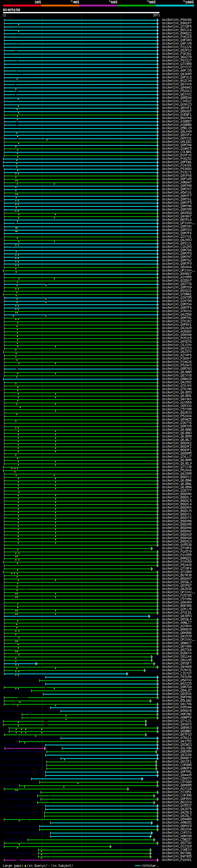Select the UniRef100_A5AT00 label
The image size is (197, 868).
click(x=177, y=680)
